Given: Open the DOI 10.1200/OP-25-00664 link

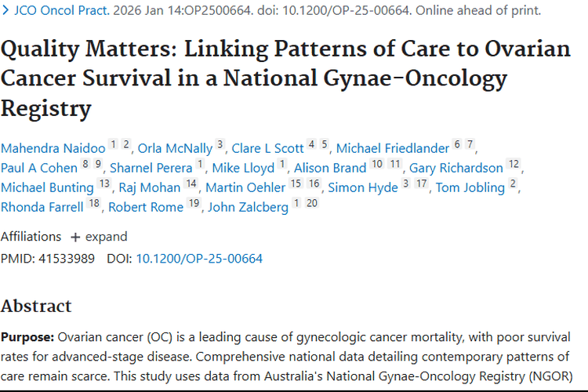Looking at the screenshot, I should point(199,258).
